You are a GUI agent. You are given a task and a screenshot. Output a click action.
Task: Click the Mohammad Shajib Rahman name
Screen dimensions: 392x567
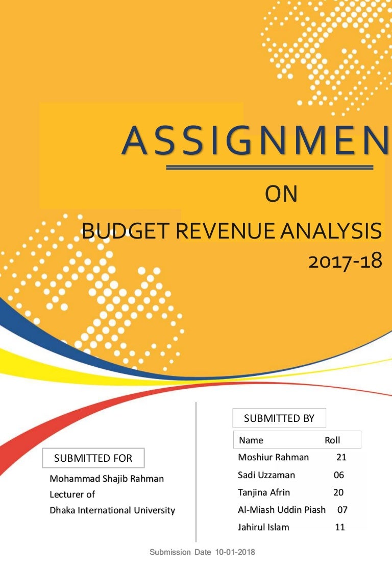point(107,479)
